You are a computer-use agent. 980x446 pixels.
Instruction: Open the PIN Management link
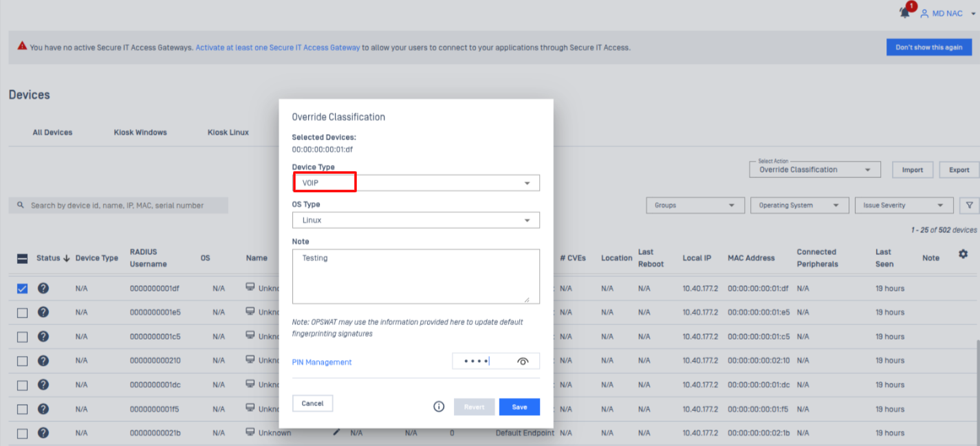[x=322, y=362]
